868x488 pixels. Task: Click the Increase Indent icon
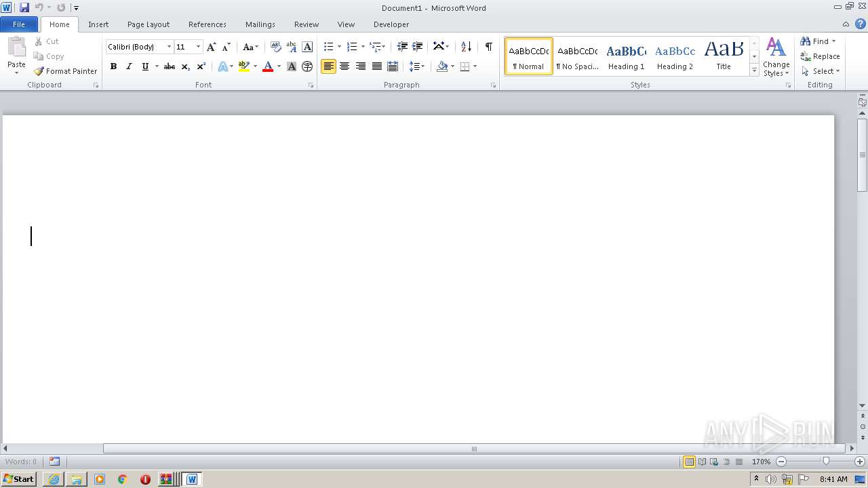point(418,47)
